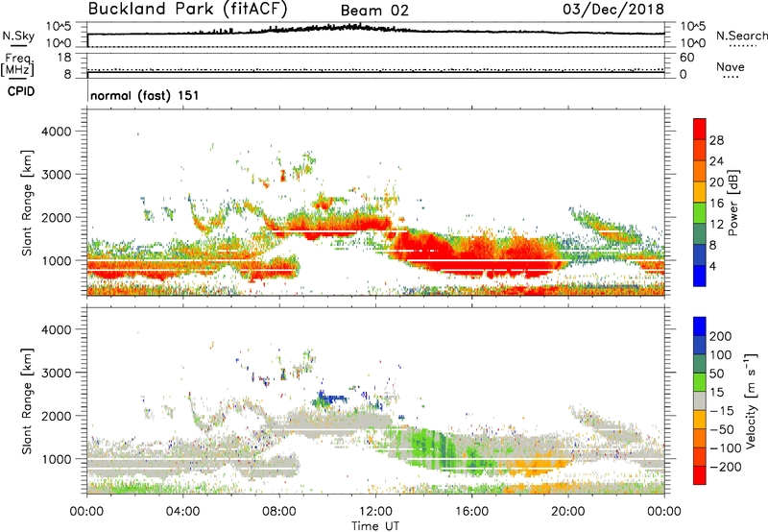This screenshot has width=768, height=532.
Task: Click the red top of power colorbar
Action: tap(700, 129)
